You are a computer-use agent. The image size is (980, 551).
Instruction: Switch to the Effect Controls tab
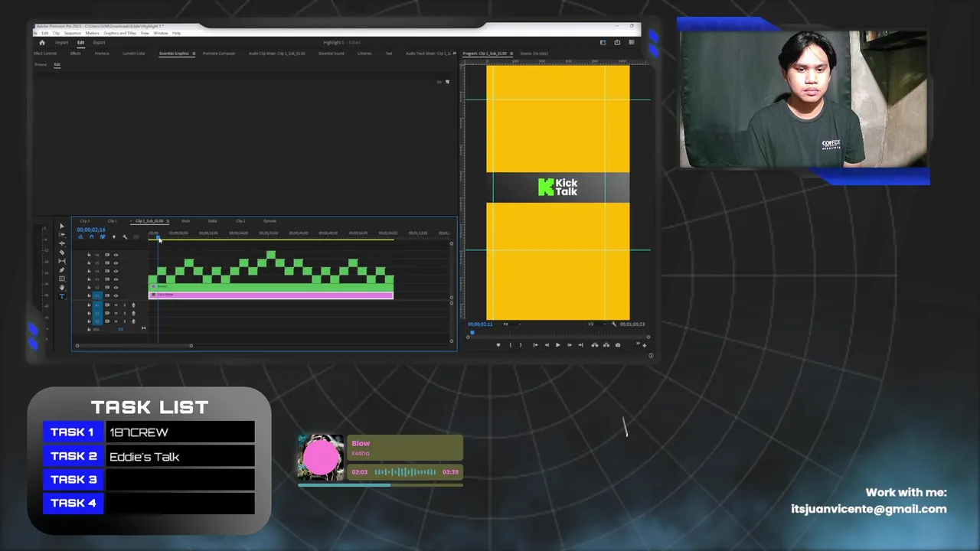(x=45, y=54)
